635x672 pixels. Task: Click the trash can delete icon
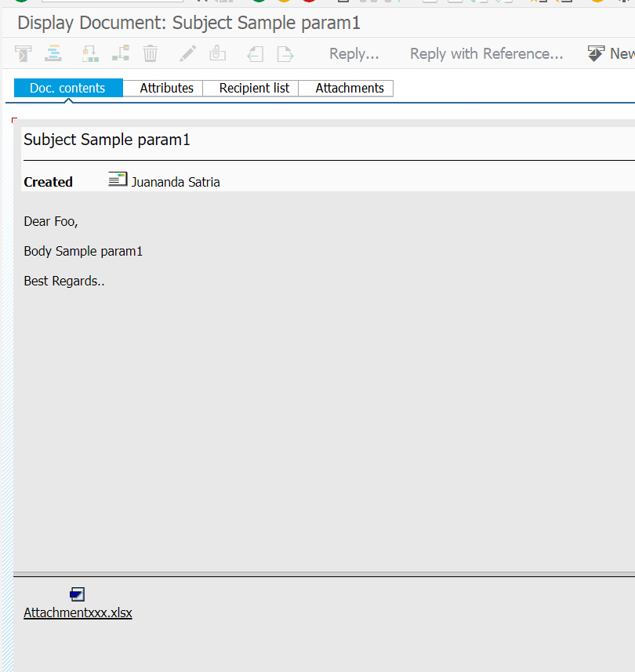click(151, 54)
